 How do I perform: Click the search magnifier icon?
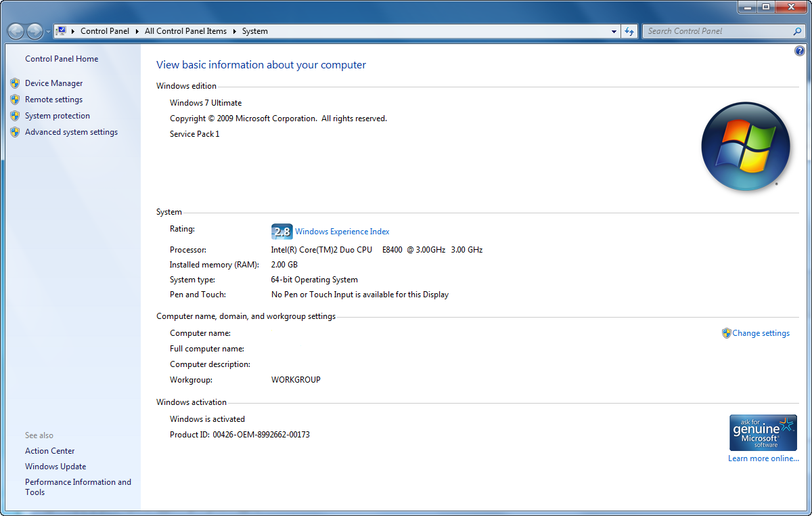click(x=798, y=31)
